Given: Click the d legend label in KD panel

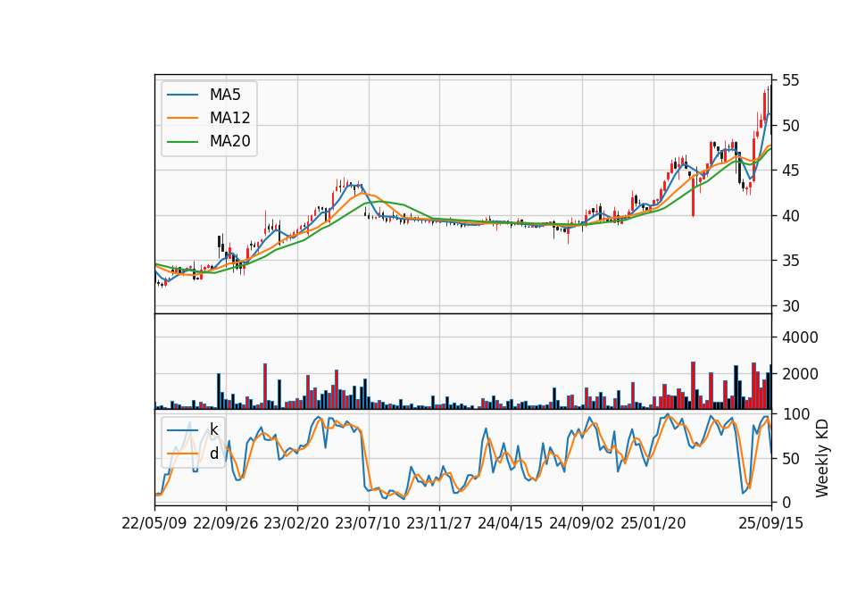Looking at the screenshot, I should point(214,454).
